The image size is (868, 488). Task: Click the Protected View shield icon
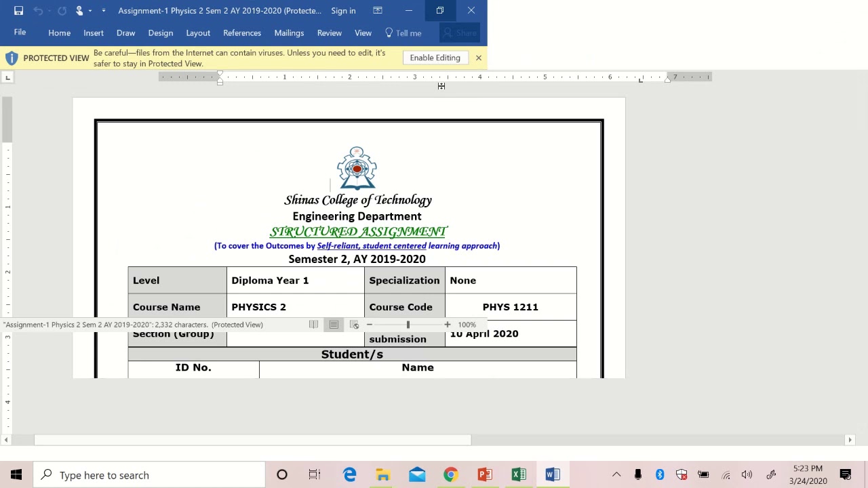pos(12,58)
